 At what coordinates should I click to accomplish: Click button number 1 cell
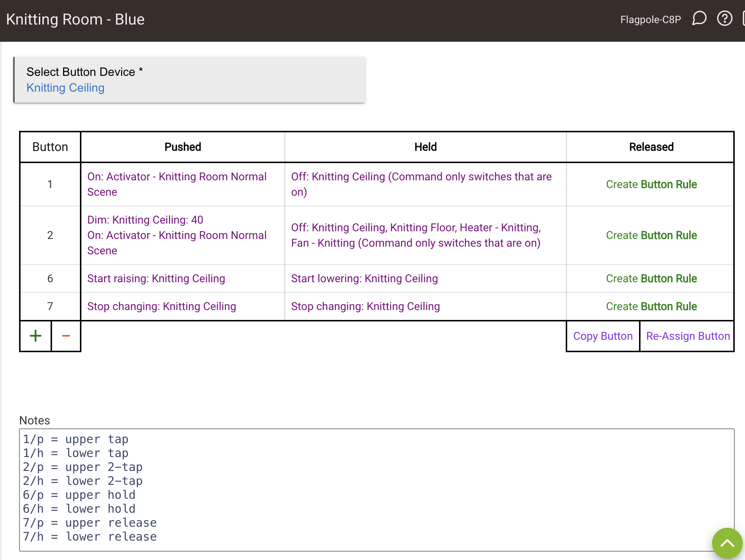(x=50, y=184)
